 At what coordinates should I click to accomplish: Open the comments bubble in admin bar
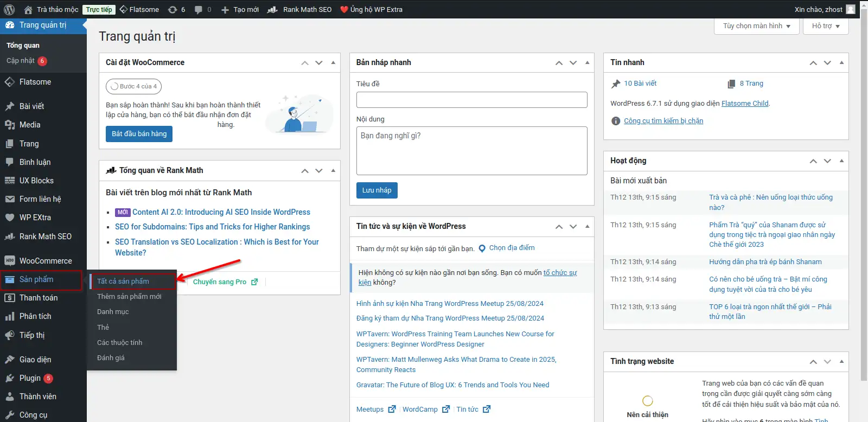coord(203,9)
